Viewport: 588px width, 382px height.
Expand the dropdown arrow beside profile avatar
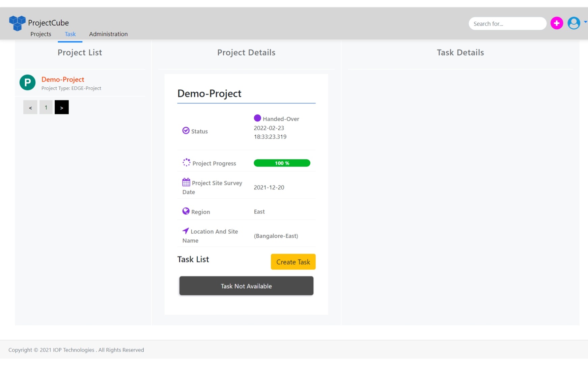(x=585, y=22)
